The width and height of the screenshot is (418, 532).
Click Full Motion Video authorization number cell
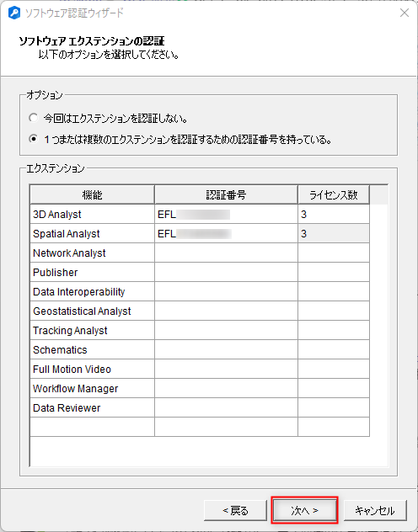click(x=226, y=369)
